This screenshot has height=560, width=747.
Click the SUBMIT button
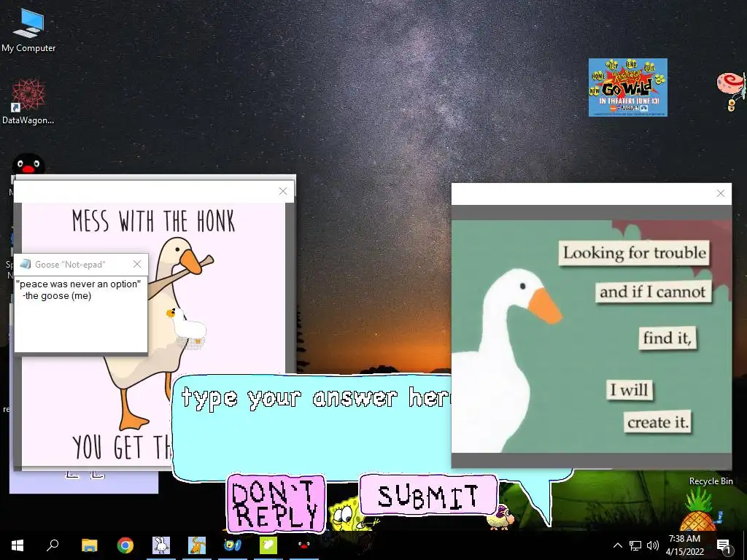pyautogui.click(x=428, y=495)
